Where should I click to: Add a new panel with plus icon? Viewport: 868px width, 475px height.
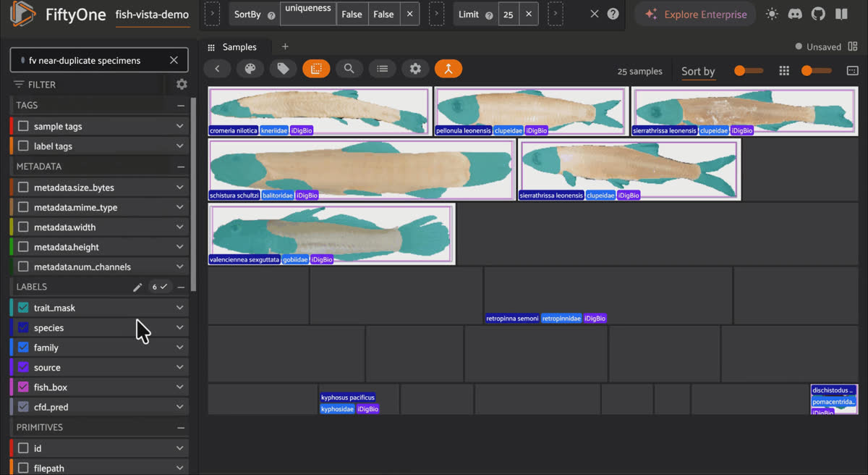285,47
